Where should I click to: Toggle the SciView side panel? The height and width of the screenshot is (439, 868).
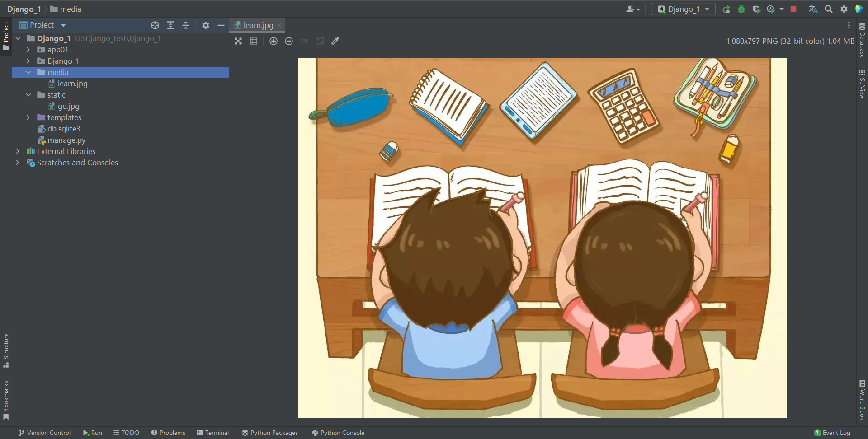862,84
